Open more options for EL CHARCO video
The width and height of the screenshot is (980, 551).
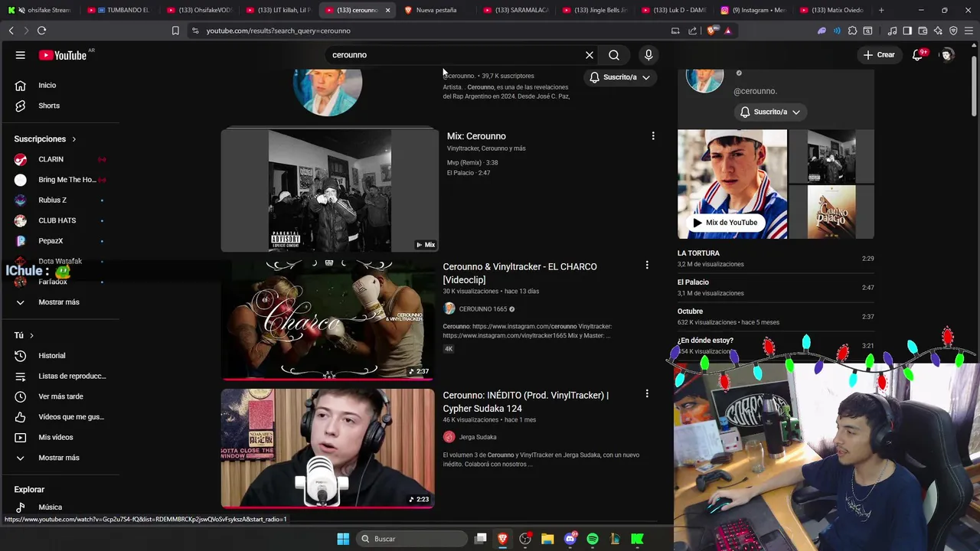tap(647, 265)
